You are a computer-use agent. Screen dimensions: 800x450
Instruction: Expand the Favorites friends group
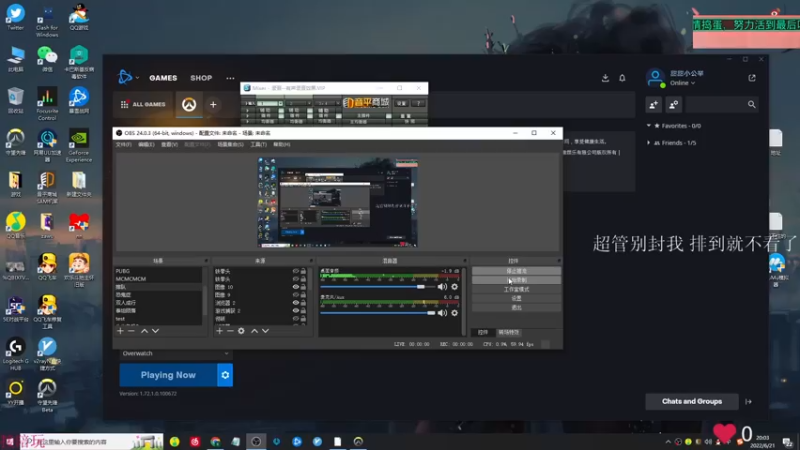coord(649,126)
